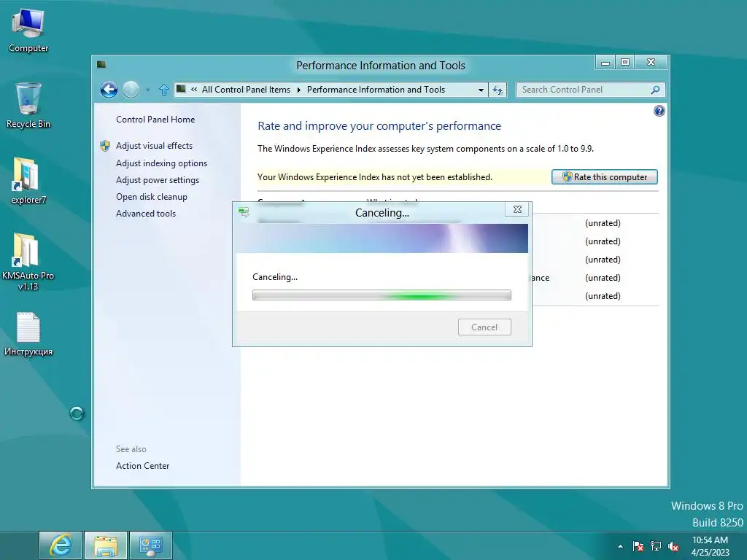
Task: Open File Explorer from the taskbar
Action: [x=105, y=545]
